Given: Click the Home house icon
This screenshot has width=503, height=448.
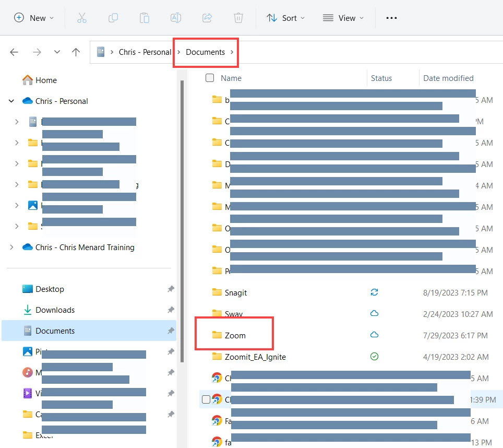Looking at the screenshot, I should coord(28,80).
